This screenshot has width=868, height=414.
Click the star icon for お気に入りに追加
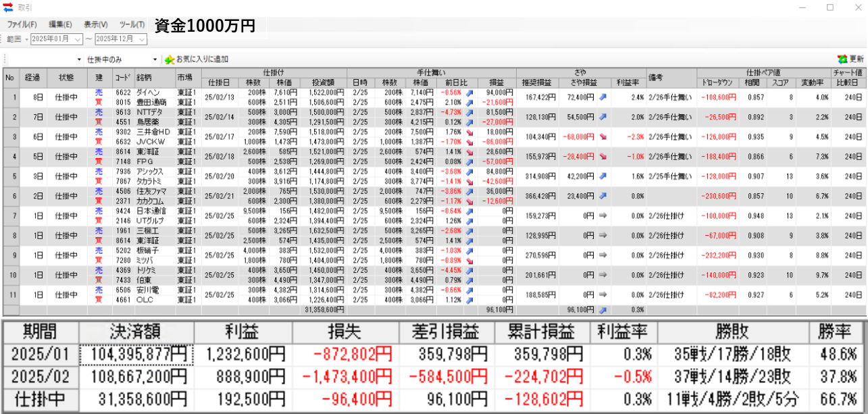pos(170,59)
